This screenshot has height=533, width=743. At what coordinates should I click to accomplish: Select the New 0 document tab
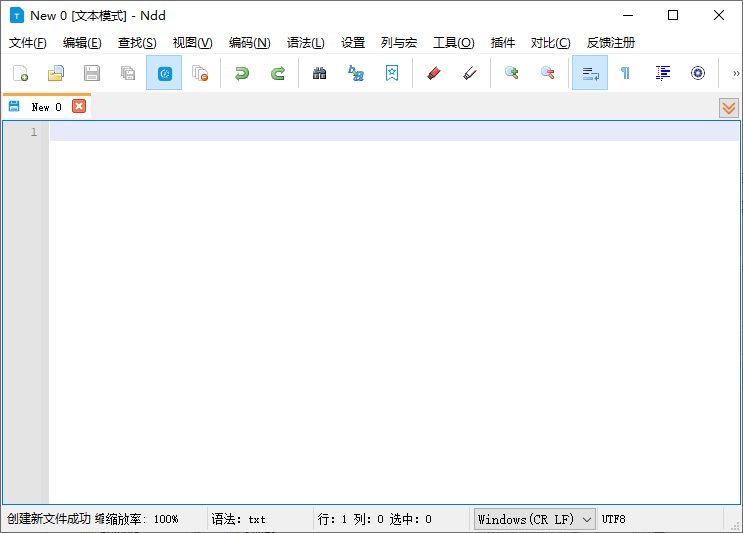pos(46,107)
